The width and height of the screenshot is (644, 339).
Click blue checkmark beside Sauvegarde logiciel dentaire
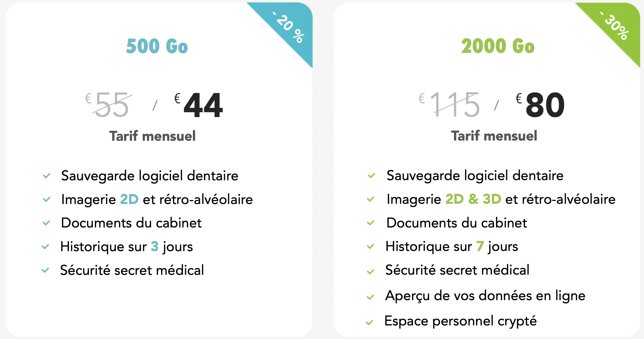46,176
